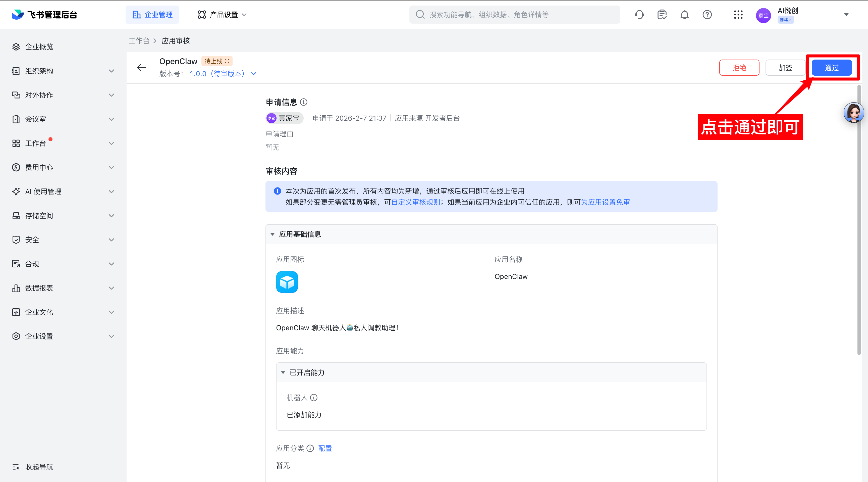
Task: Click the 数据报表 chart icon
Action: coord(16,288)
